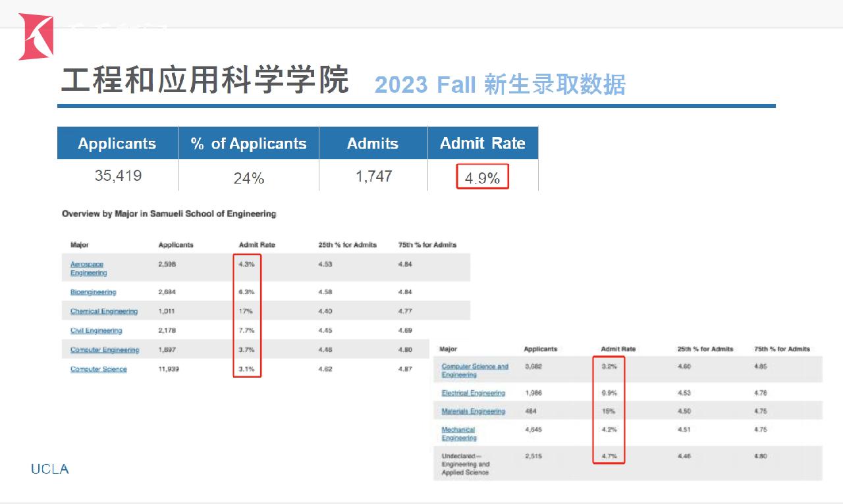Click the slide title 工程和应用科学学院
The height and width of the screenshot is (504, 843).
(x=205, y=80)
